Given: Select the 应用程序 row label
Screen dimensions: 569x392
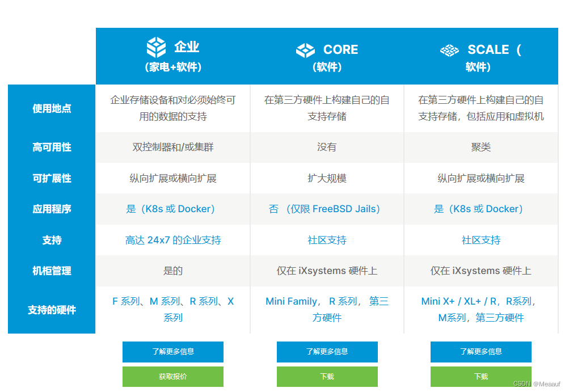Looking at the screenshot, I should 52,209.
